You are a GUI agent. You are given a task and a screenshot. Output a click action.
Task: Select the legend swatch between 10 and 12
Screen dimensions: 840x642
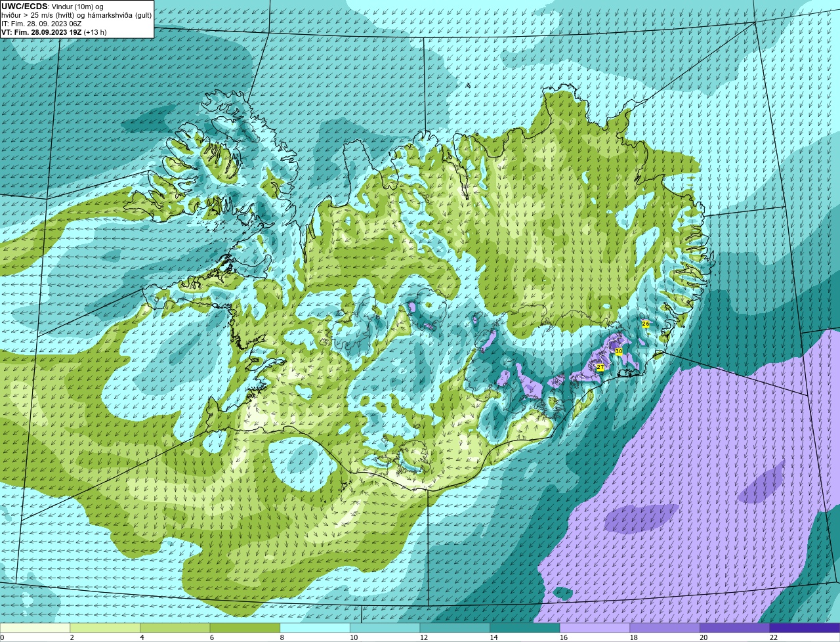pyautogui.click(x=385, y=628)
